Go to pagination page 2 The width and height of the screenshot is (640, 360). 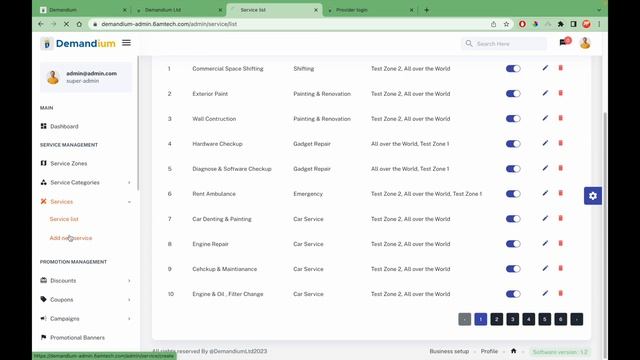(497, 319)
